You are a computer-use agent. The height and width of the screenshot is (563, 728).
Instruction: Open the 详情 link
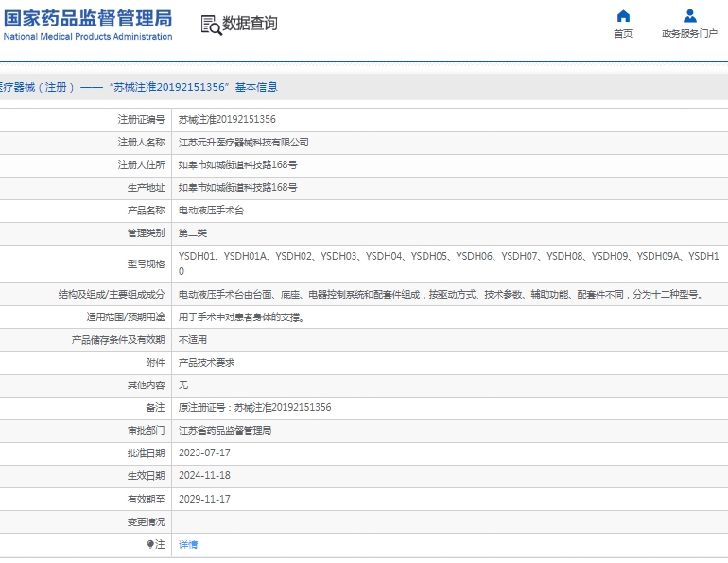[x=188, y=545]
